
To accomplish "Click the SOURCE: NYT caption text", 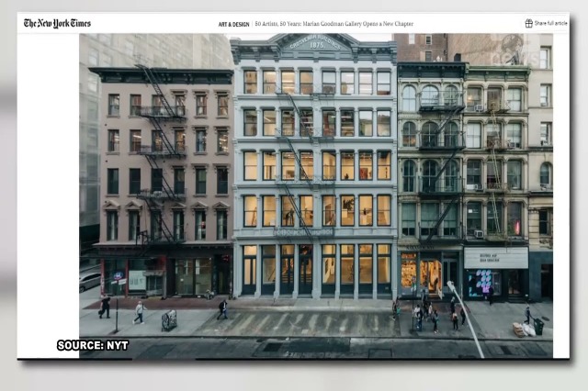I will coord(93,345).
